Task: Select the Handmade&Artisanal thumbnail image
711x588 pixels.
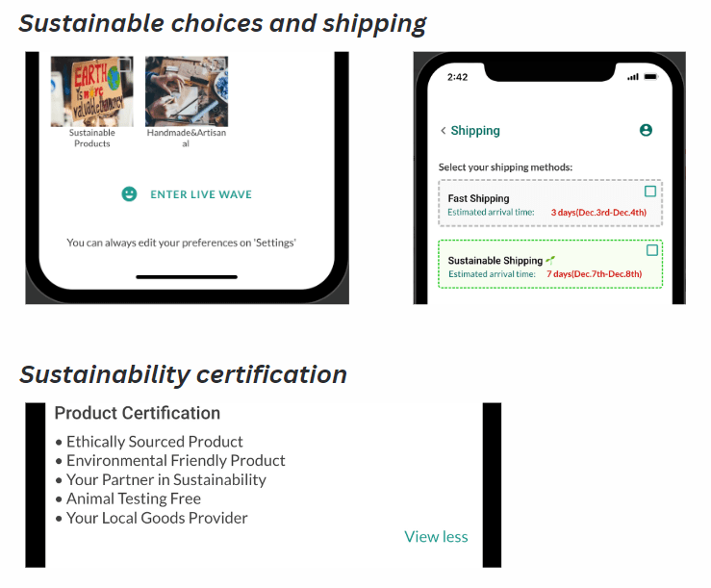Action: tap(187, 90)
